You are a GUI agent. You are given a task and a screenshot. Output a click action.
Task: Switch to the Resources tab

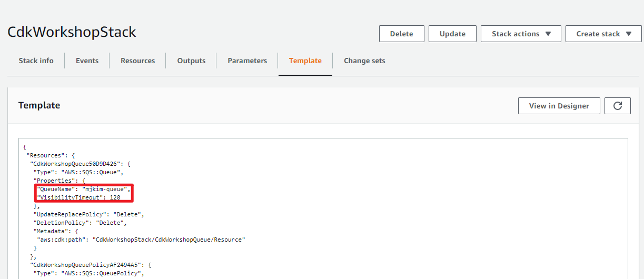tap(137, 61)
